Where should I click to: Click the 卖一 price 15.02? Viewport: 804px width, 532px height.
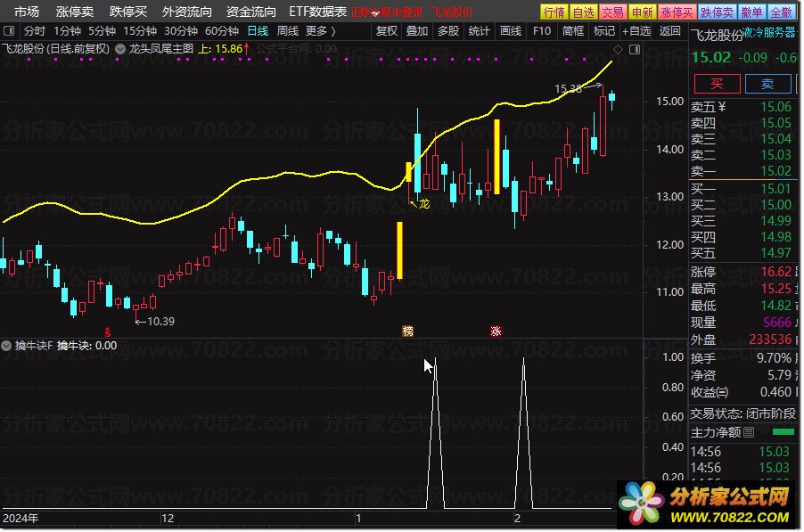[x=775, y=171]
